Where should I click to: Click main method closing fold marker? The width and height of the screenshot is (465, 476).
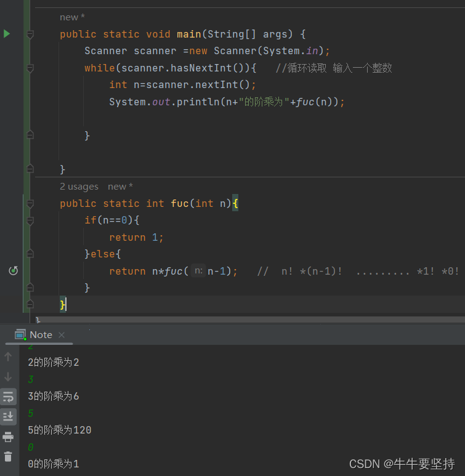30,169
